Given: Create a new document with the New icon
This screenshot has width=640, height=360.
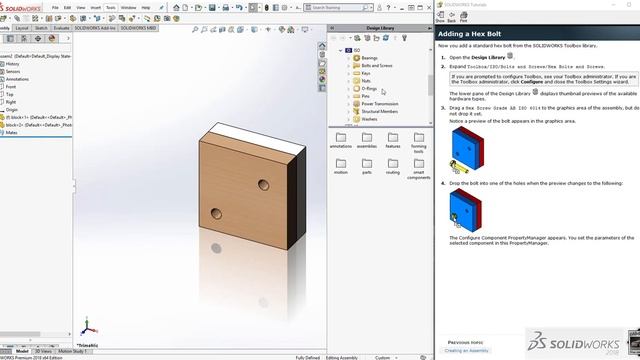Looking at the screenshot, I should click(x=185, y=7).
